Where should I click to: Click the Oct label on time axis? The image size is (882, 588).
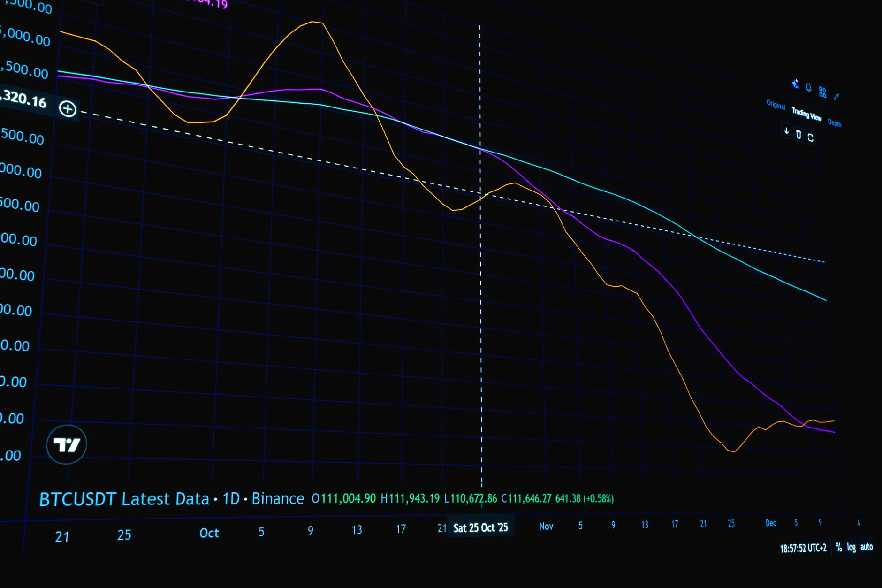click(209, 533)
